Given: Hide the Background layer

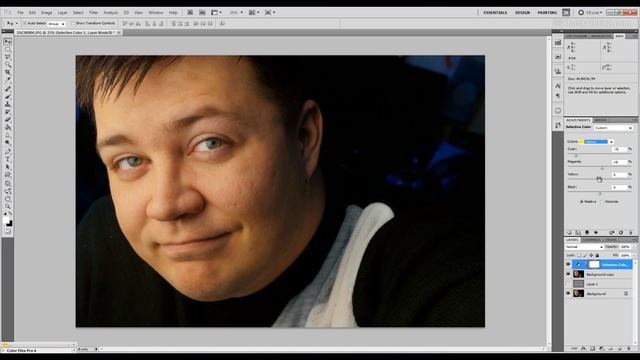Looking at the screenshot, I should [568, 293].
